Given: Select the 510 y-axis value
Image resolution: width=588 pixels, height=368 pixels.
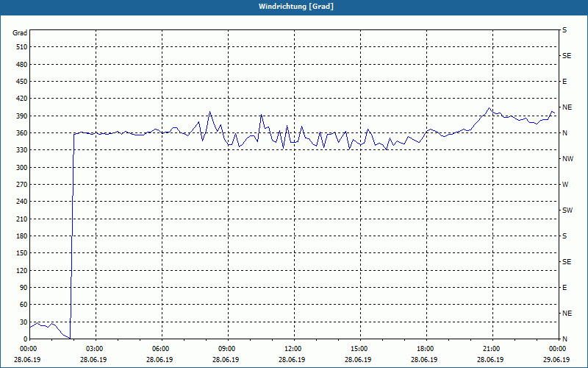Looking at the screenshot, I should tap(22, 47).
